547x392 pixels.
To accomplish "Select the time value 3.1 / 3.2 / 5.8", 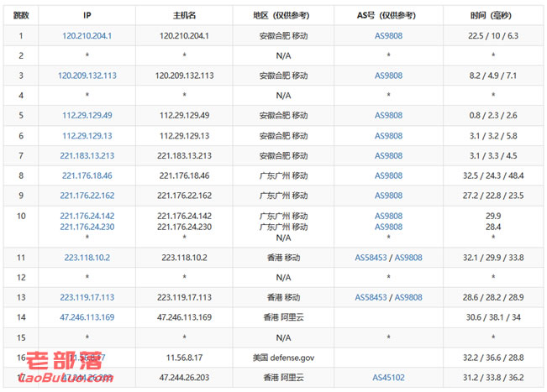I will (x=493, y=135).
